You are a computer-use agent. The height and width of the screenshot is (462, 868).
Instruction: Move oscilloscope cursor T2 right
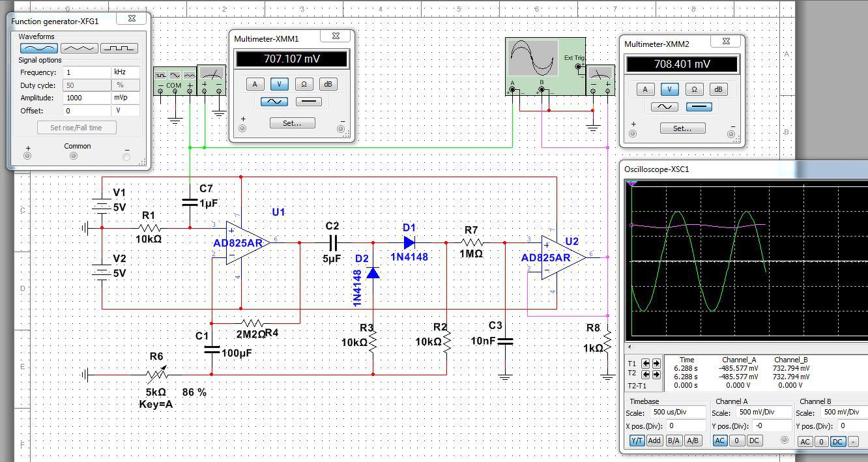656,374
